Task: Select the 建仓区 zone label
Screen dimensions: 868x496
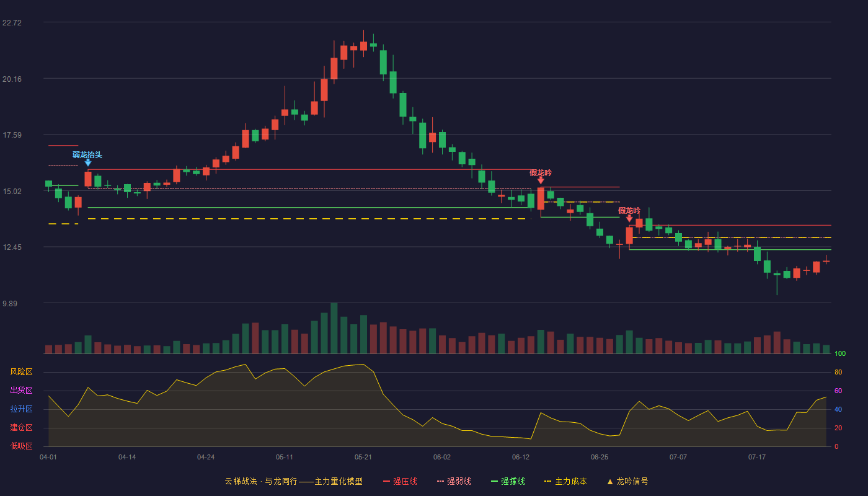Action: pyautogui.click(x=21, y=428)
